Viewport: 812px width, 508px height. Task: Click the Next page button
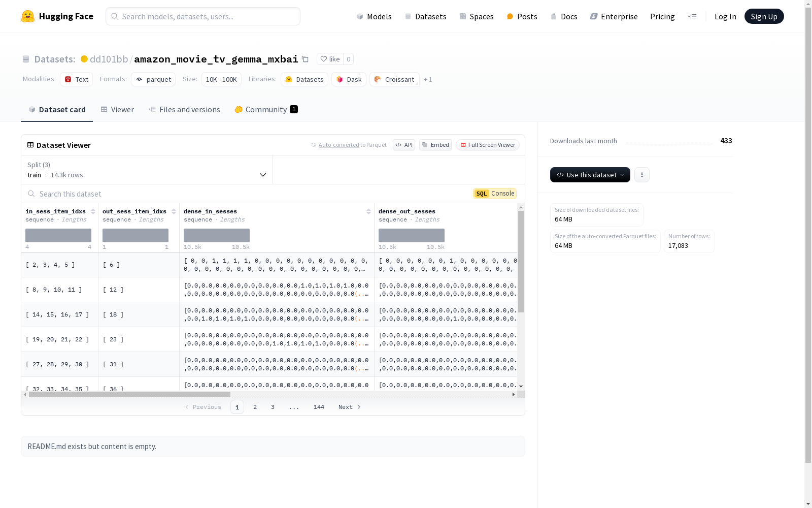350,407
